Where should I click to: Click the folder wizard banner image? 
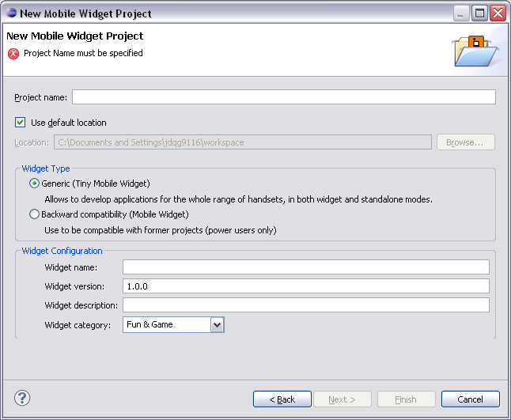[475, 51]
